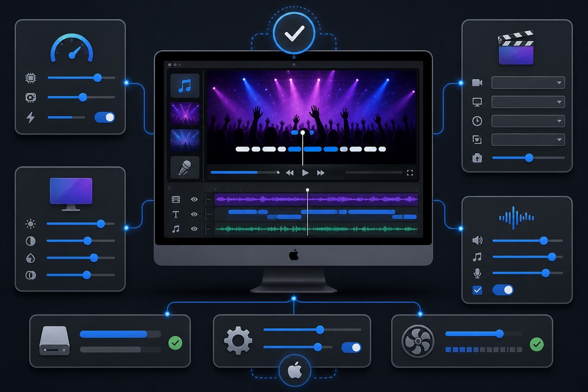Adjust the brightness sun slider handle
The height and width of the screenshot is (392, 588).
100,224
